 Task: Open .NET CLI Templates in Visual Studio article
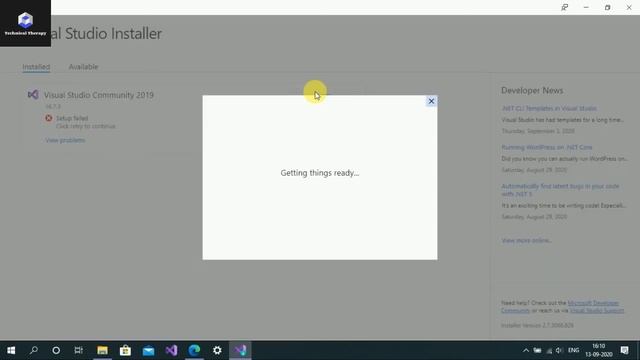[x=549, y=109]
